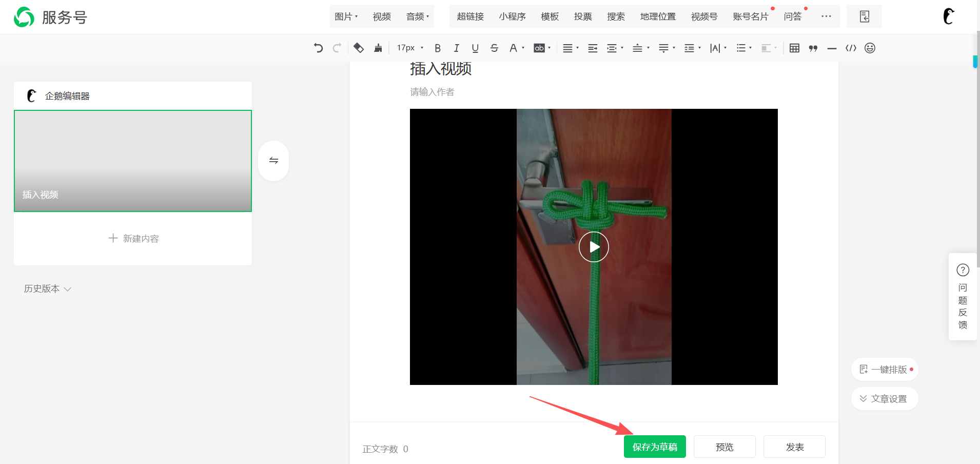Click the 发表 button

[794, 447]
